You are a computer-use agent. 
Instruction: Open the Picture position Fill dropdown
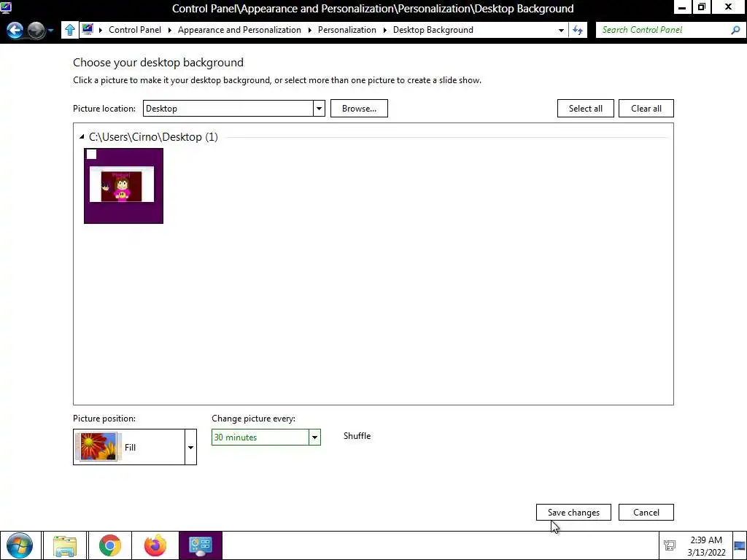[190, 447]
